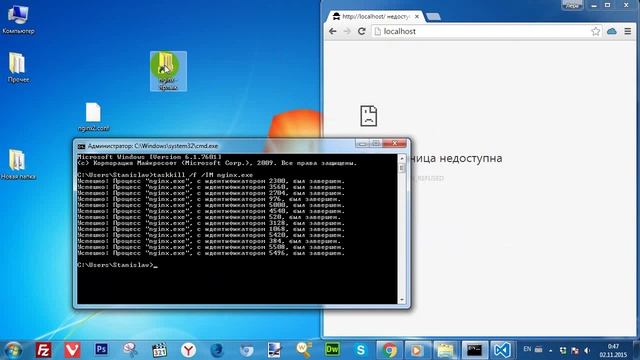Screen dimensions: 640x360
Task: Select the highlighted nginx folder on desktop
Action: (x=168, y=71)
